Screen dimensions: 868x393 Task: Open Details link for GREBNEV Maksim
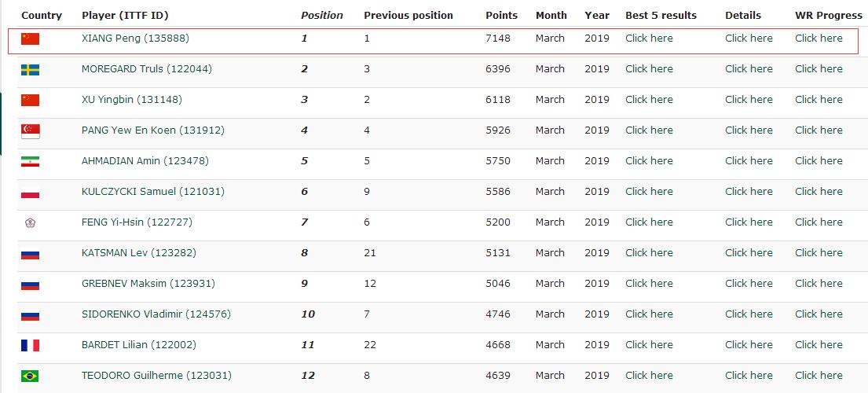749,284
